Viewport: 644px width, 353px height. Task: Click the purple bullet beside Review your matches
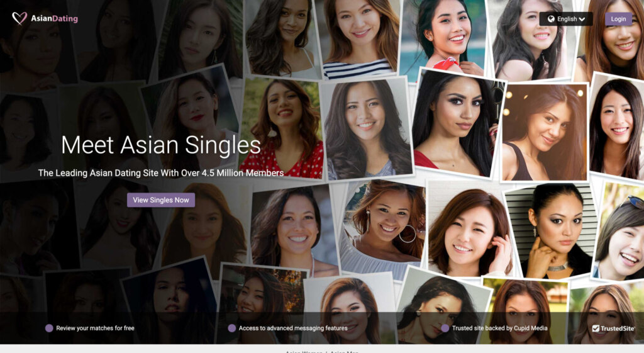pyautogui.click(x=49, y=328)
